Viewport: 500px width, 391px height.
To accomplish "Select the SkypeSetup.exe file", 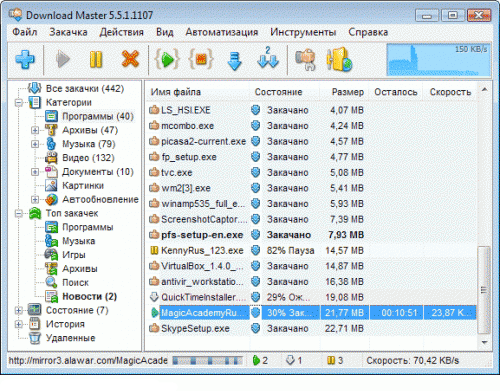I will pyautogui.click(x=195, y=329).
